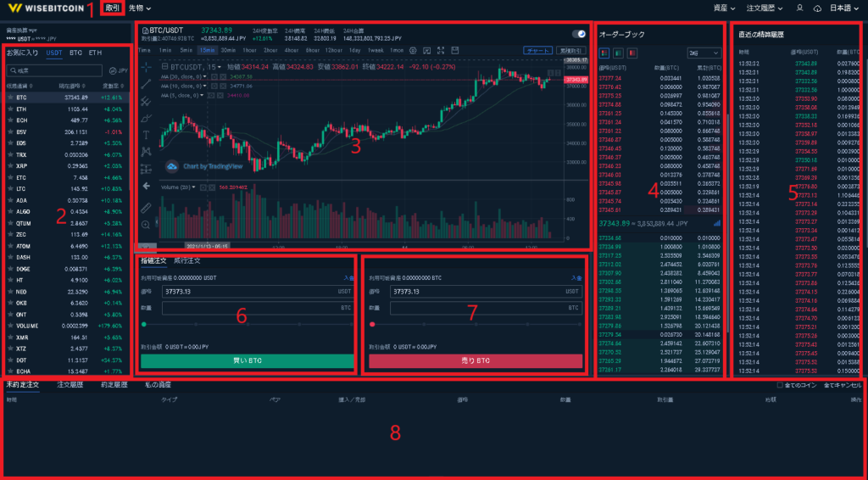Click 全てキャンセル link

tap(843, 385)
